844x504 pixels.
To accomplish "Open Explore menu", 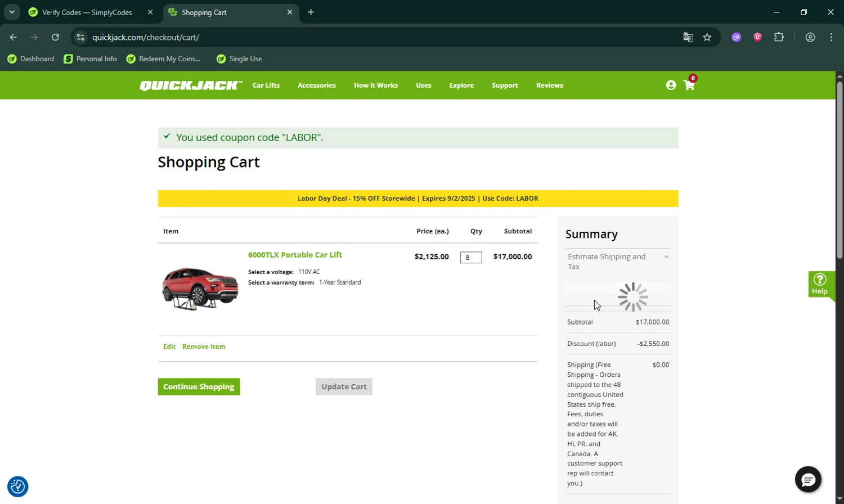I will 461,85.
